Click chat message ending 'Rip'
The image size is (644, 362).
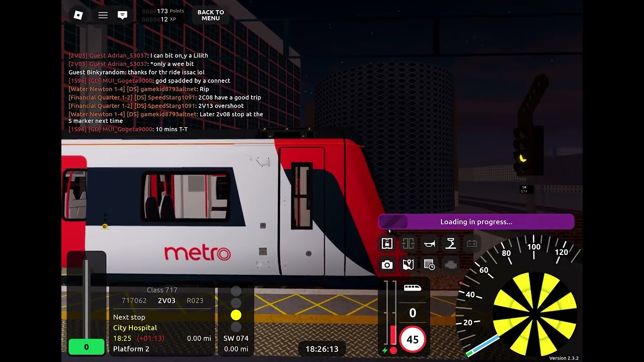click(204, 89)
